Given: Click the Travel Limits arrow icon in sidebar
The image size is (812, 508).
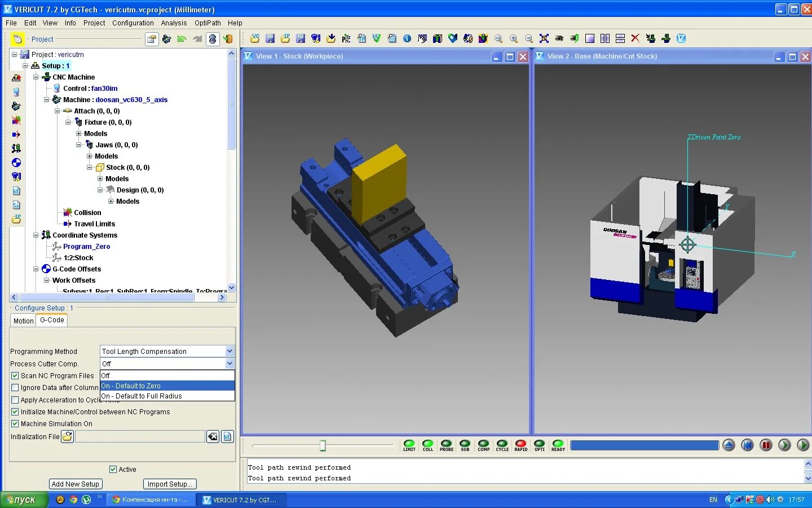Looking at the screenshot, I should (x=16, y=134).
